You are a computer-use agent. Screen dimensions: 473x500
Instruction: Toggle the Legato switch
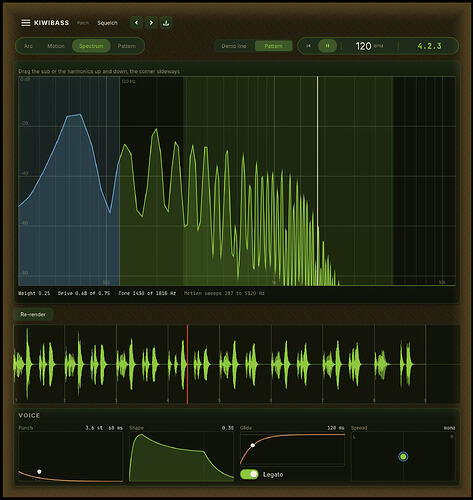pos(249,474)
